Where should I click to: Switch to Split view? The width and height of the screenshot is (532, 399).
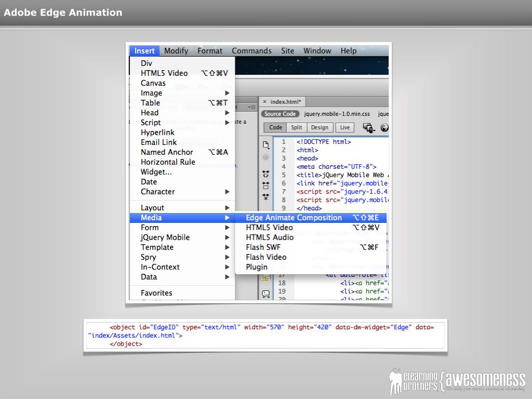click(x=296, y=128)
